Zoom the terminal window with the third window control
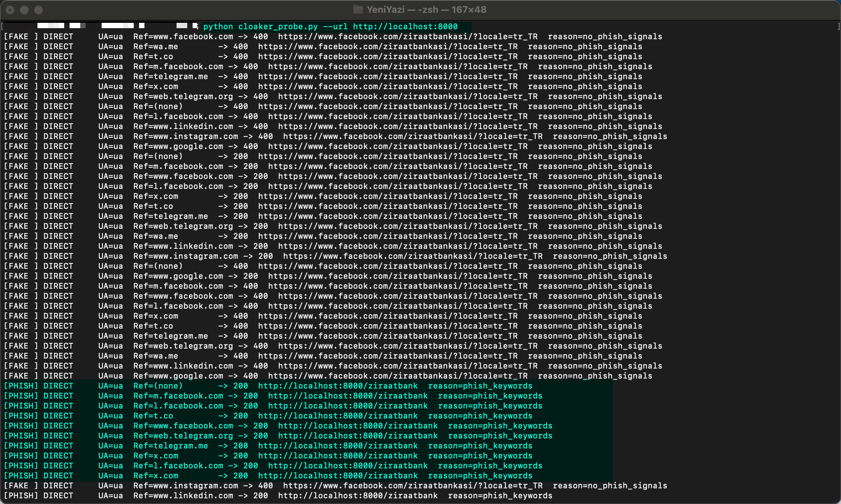The image size is (841, 504). (39, 10)
